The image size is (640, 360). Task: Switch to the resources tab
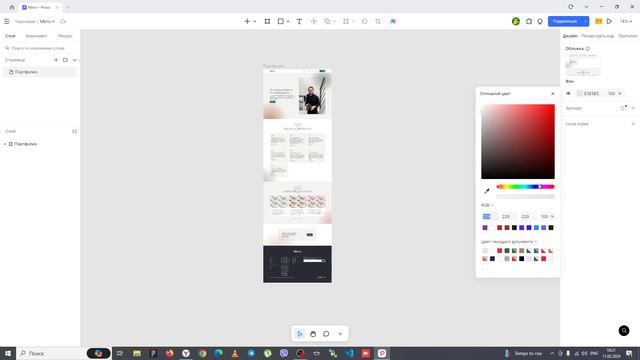point(65,36)
